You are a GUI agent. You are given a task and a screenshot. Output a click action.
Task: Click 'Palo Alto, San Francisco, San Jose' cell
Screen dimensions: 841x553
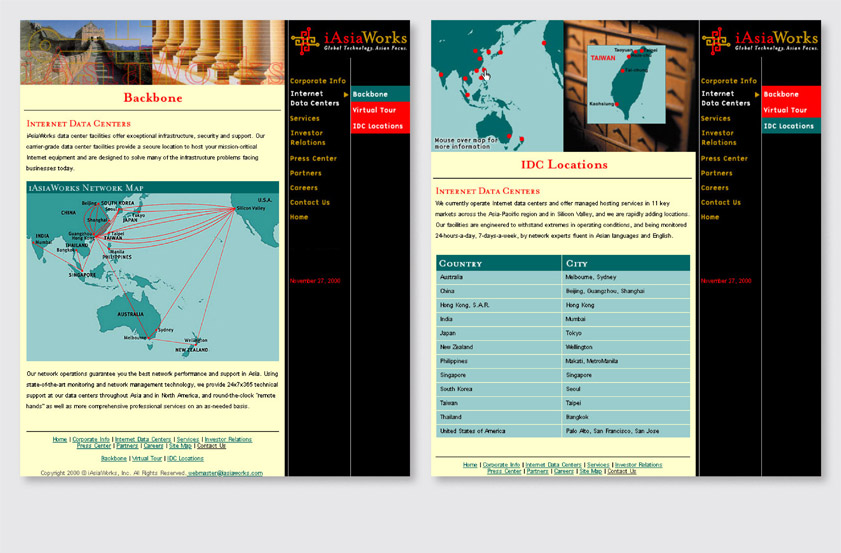point(626,431)
